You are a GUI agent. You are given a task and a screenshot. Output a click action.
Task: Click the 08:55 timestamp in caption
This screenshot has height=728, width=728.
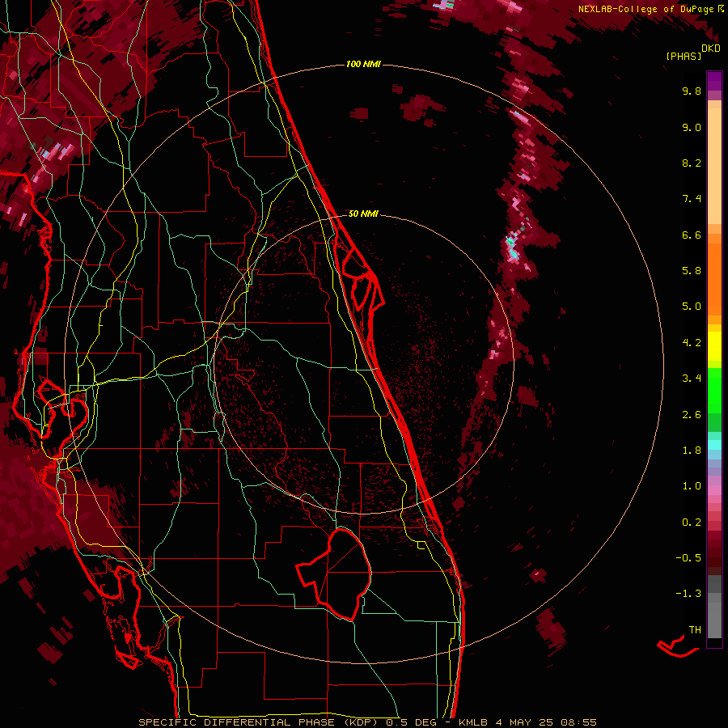(x=578, y=722)
